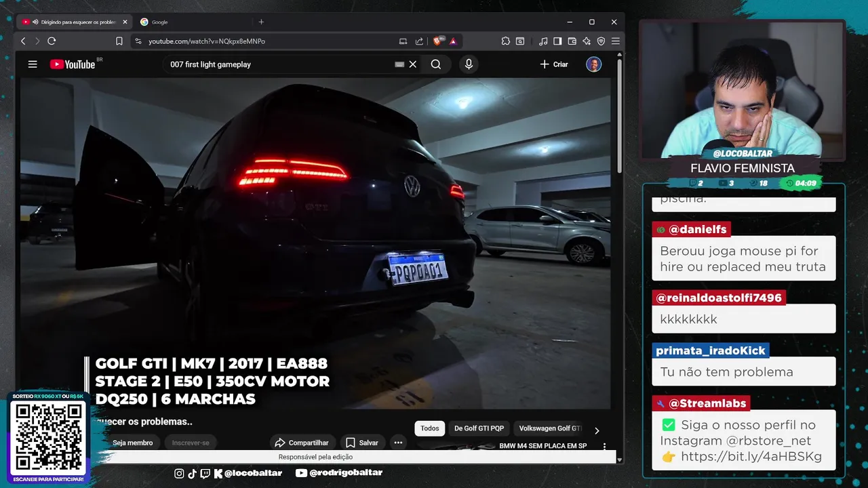The width and height of the screenshot is (868, 488).
Task: Select the Volkswagen Golf GTI chip
Action: (550, 428)
